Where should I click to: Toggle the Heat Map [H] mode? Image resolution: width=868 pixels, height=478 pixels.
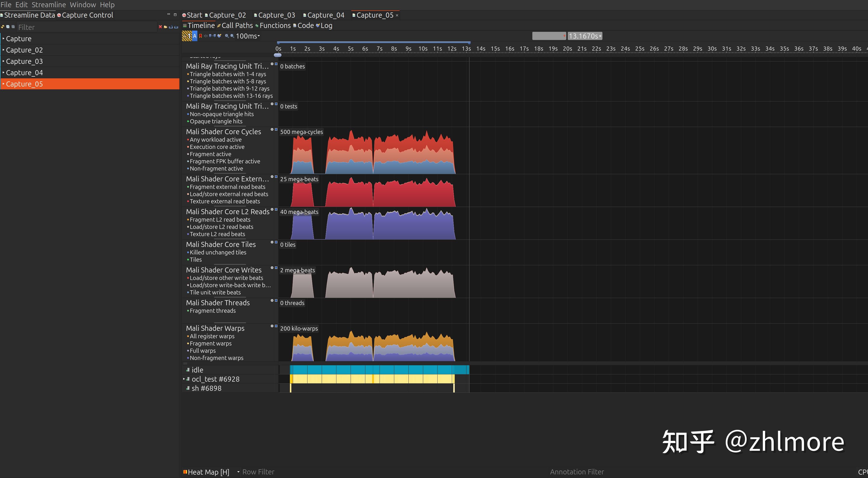coord(206,472)
